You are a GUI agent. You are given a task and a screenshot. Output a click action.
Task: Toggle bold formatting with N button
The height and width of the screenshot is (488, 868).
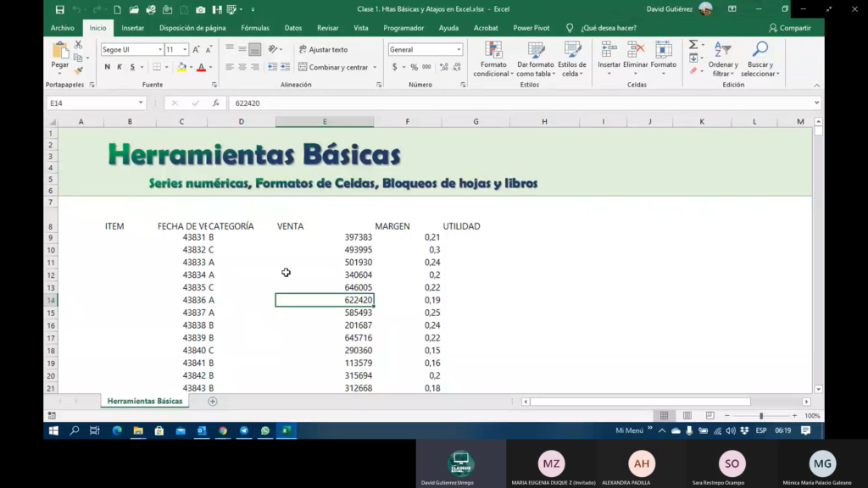(x=108, y=67)
